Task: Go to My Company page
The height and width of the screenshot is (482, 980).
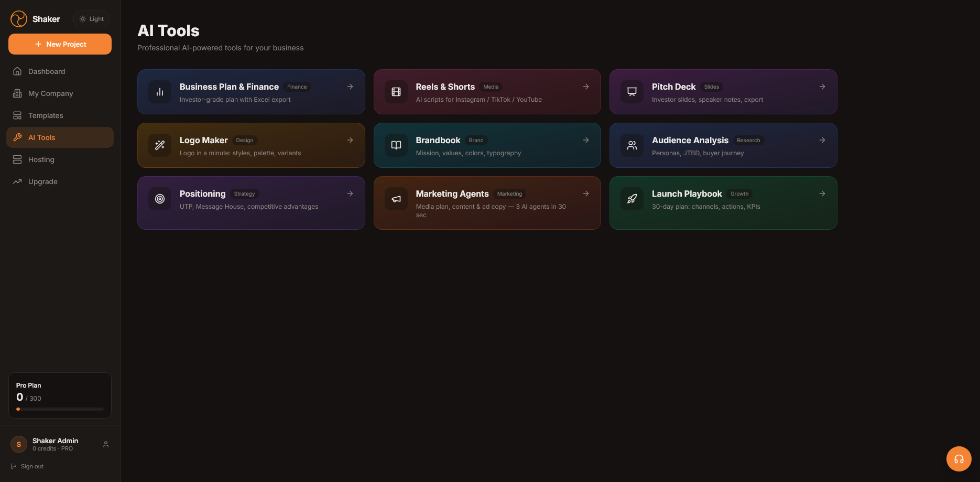Action: click(x=60, y=93)
